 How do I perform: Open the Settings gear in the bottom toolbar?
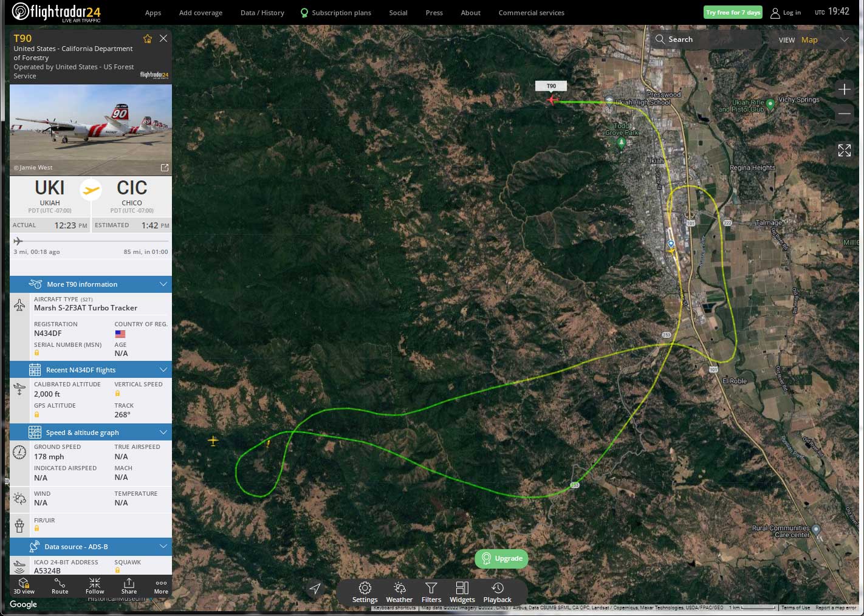point(365,592)
